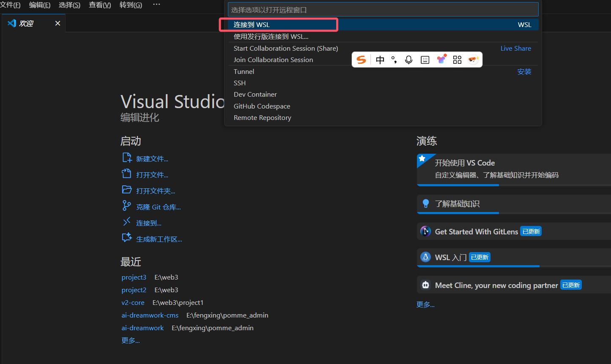Open Meet Cline, your new coding partner

(514, 285)
